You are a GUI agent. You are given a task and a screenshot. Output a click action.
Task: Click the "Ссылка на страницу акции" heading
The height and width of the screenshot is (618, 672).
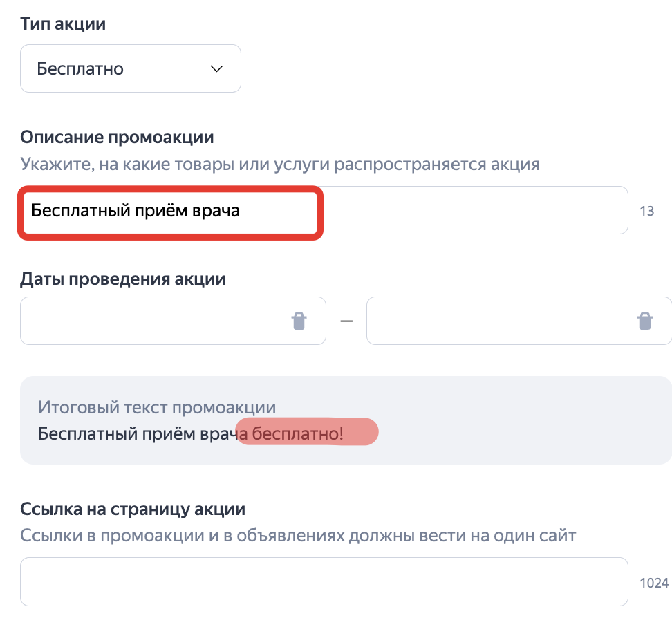(133, 510)
